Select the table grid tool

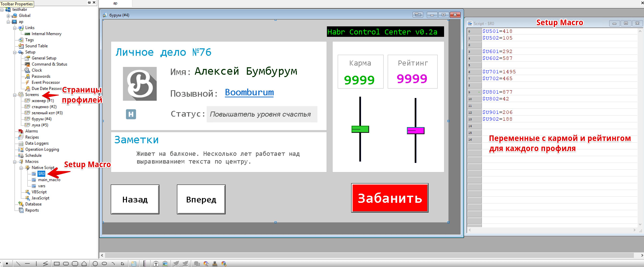point(134,263)
